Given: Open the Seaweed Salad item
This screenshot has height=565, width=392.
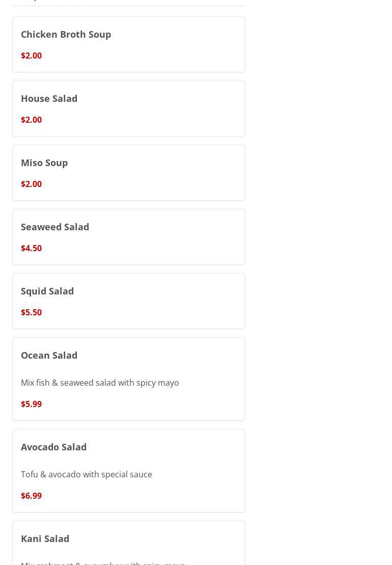Looking at the screenshot, I should (55, 227).
